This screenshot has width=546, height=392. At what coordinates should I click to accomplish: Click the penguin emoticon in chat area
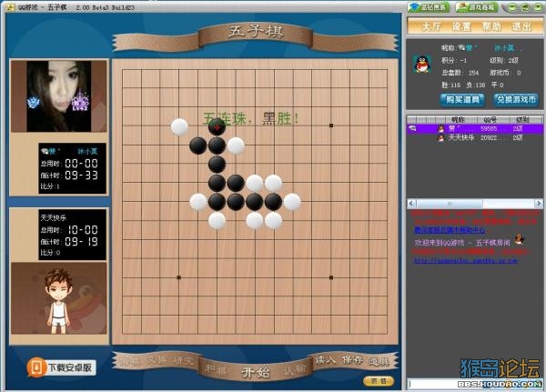(x=520, y=239)
